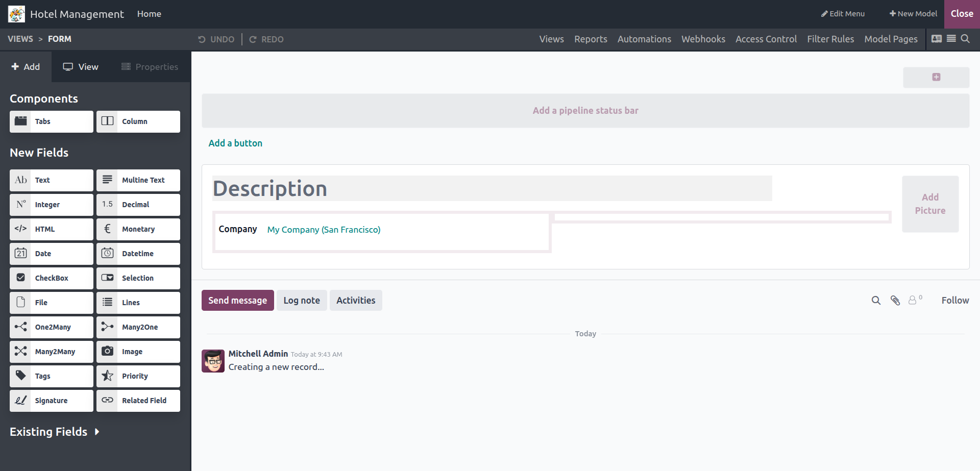
Task: Create a New Model
Action: tap(913, 14)
